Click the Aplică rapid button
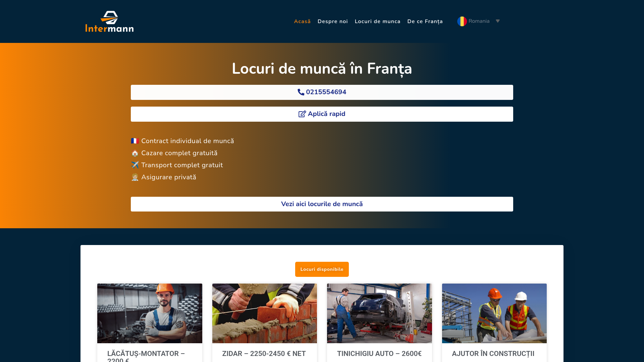 [x=322, y=114]
